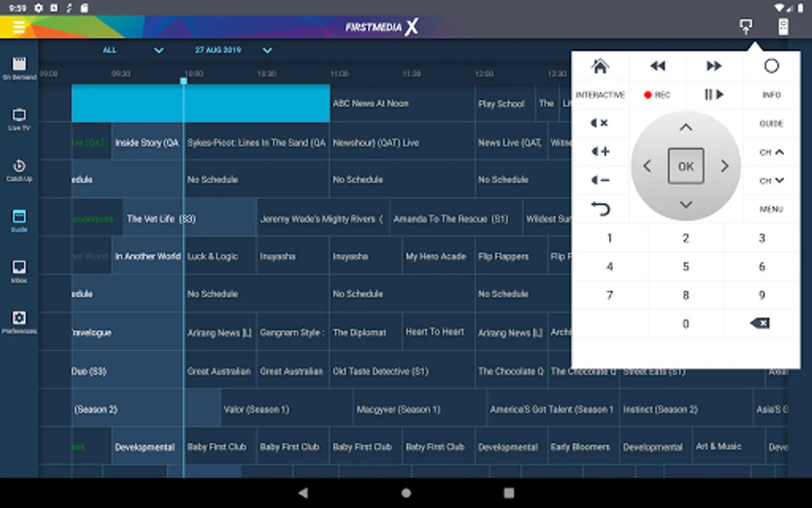Tap INFO button on remote
Screen dimensions: 812x508
coord(771,95)
